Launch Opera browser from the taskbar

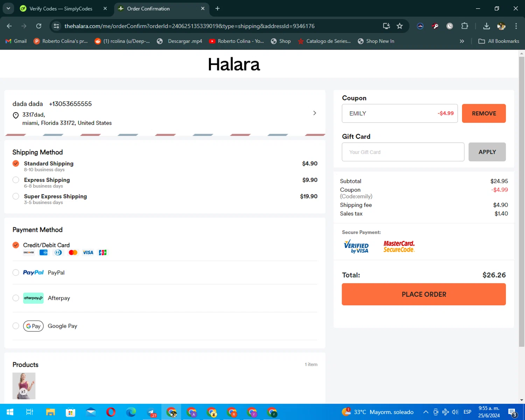tap(111, 412)
